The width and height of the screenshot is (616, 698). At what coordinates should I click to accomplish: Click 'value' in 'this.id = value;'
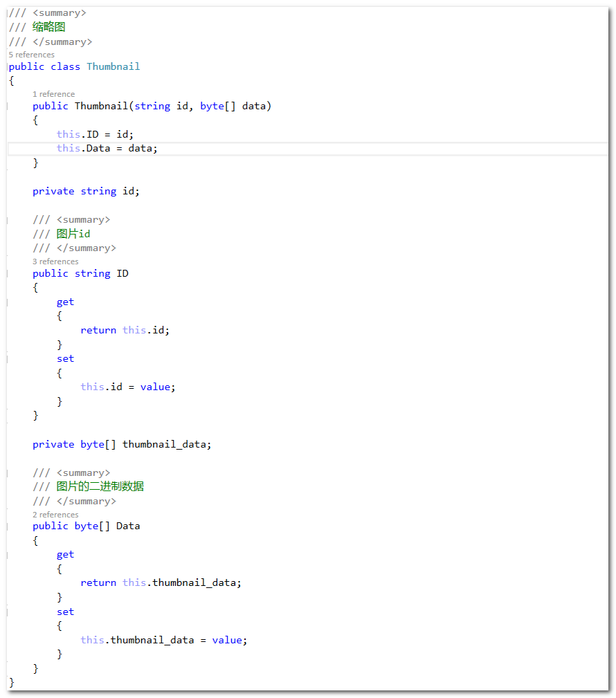(x=156, y=387)
